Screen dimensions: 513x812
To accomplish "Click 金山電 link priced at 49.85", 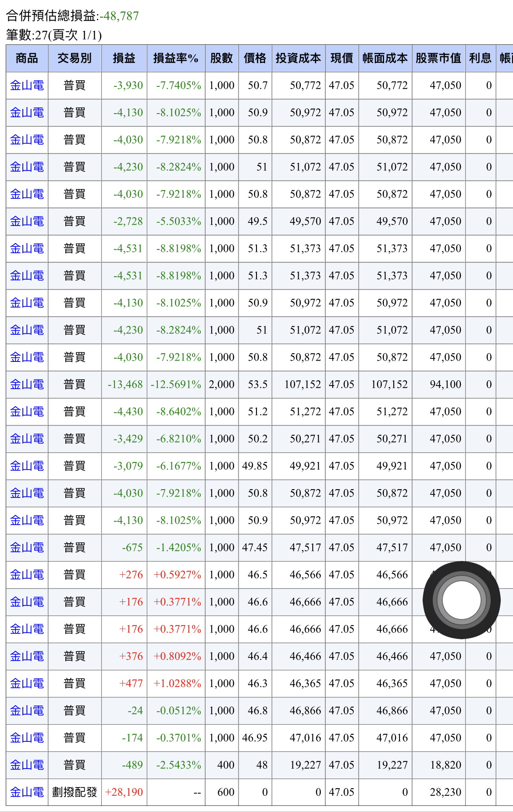I will coord(27,466).
